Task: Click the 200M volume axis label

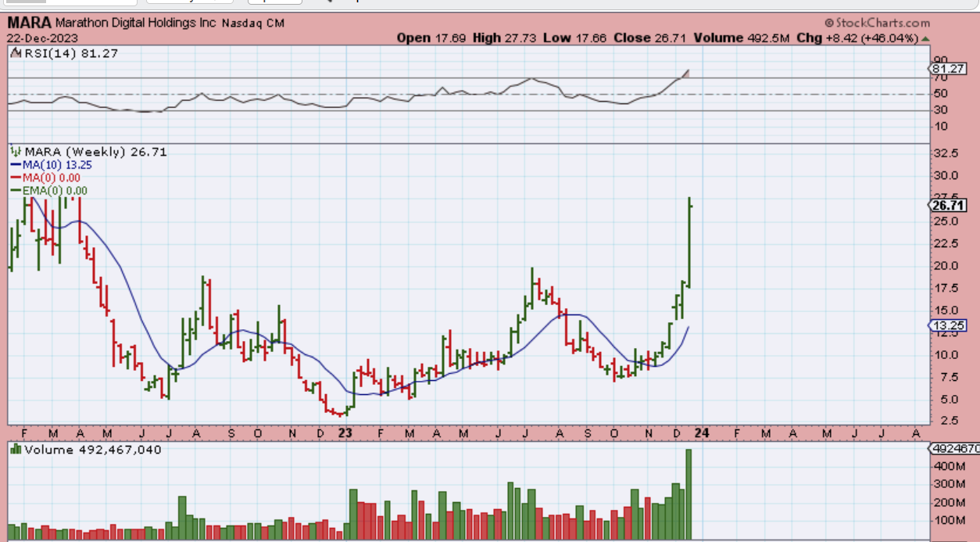Action: 950,502
